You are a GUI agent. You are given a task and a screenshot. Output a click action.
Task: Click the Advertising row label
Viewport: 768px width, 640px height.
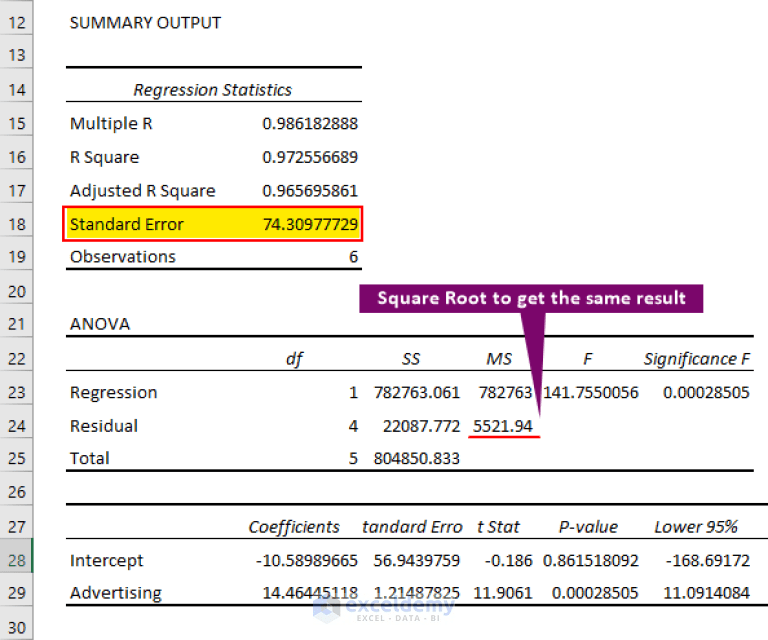coord(116,593)
